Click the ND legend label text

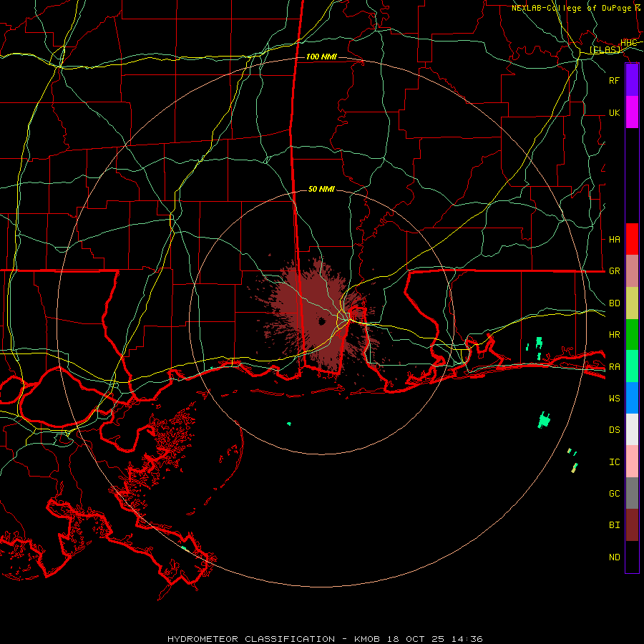(x=614, y=557)
